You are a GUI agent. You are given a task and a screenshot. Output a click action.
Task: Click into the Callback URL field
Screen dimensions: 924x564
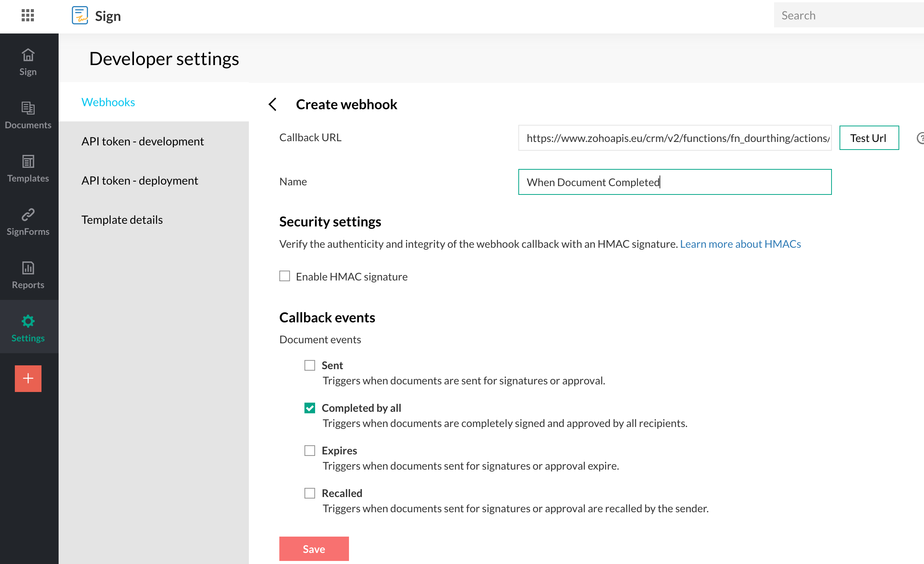click(x=674, y=138)
